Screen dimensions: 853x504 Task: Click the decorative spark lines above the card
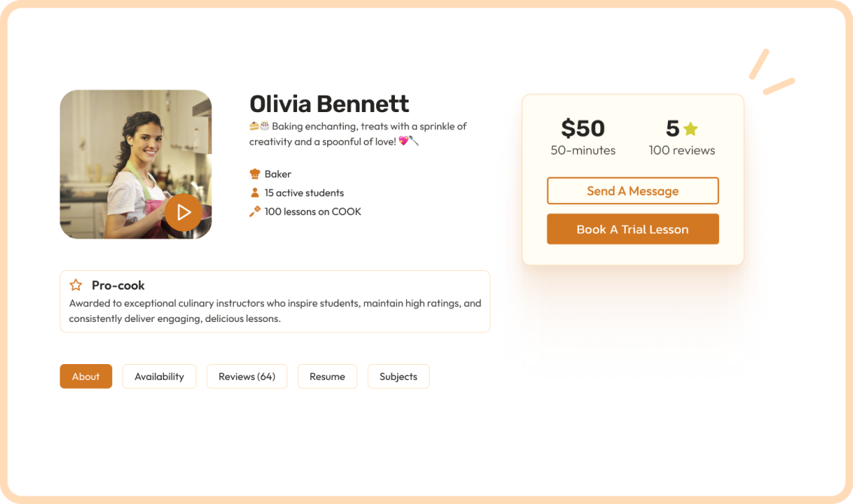point(772,72)
